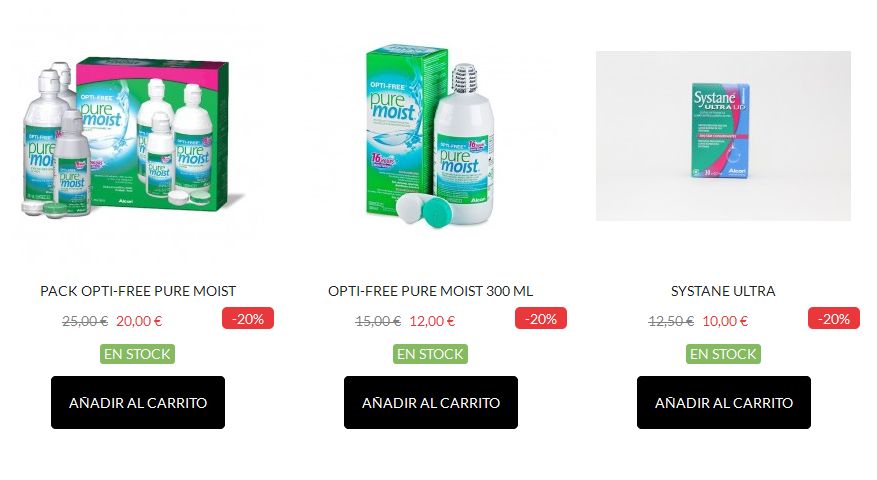The image size is (877, 480).
Task: Click the crossed-out 25,00 € original price
Action: [x=85, y=321]
